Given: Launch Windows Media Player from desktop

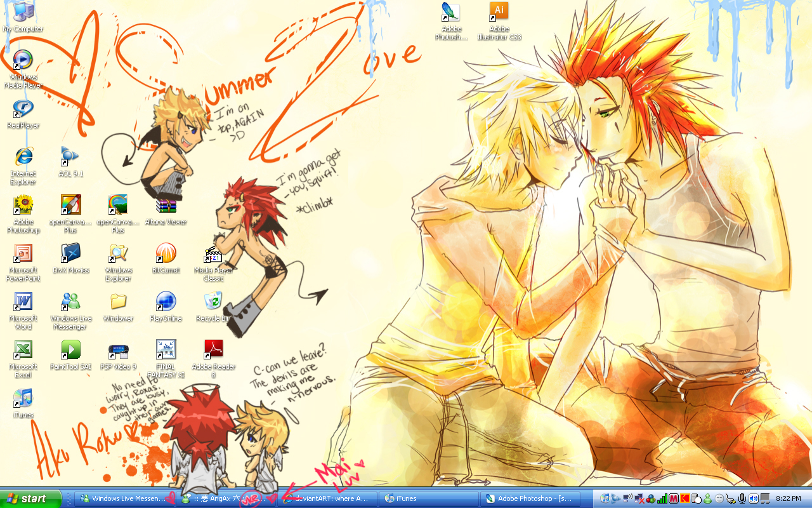Looking at the screenshot, I should 23,69.
